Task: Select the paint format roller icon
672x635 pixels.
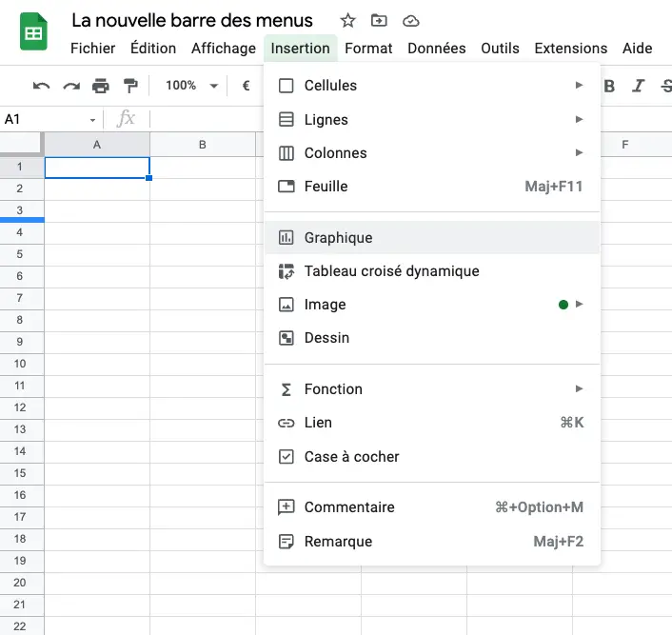Action: pos(130,86)
